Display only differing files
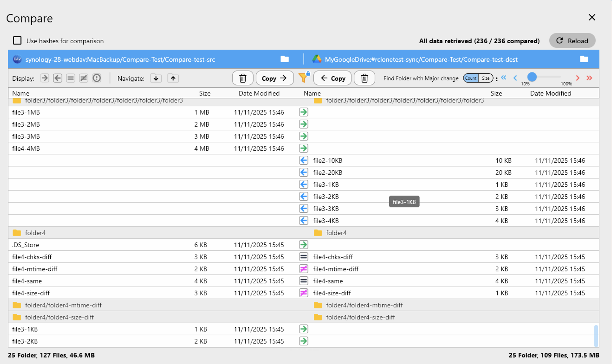The height and width of the screenshot is (364, 612). point(84,78)
